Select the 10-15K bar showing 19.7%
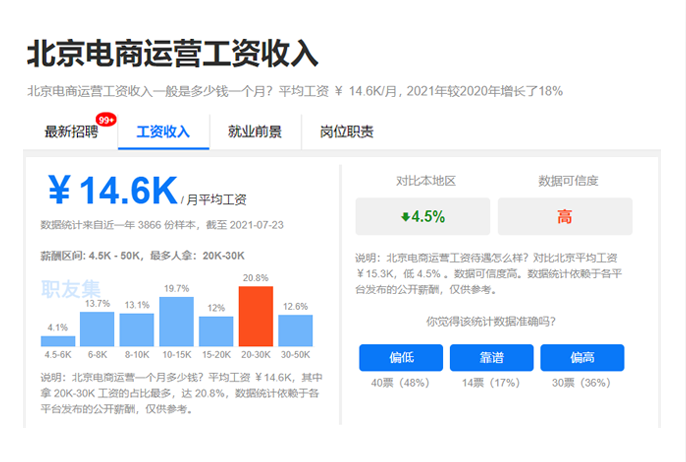 pos(176,319)
